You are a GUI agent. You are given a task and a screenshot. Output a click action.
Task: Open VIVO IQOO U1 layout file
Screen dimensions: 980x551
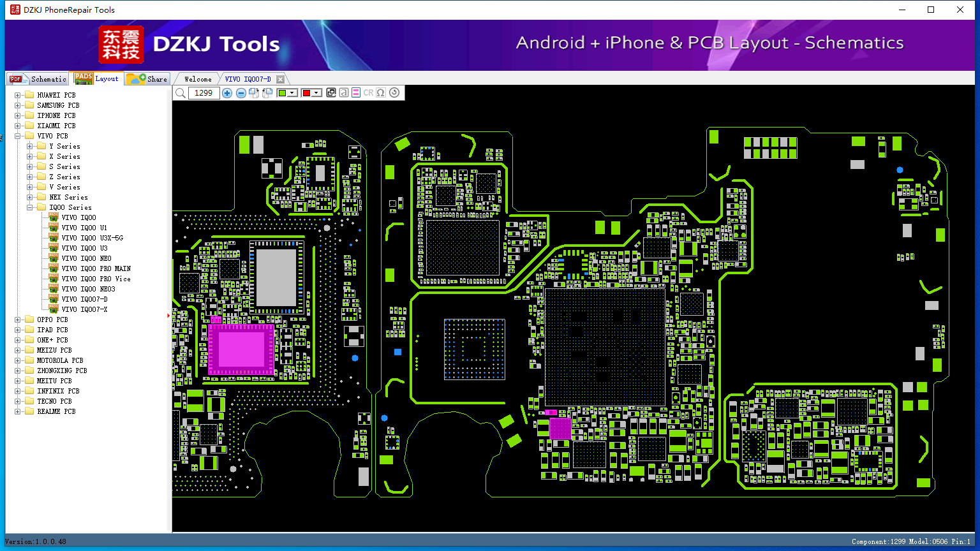pyautogui.click(x=84, y=228)
